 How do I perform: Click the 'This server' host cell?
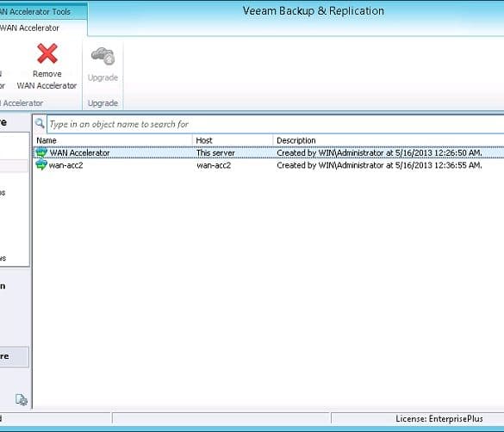[215, 153]
